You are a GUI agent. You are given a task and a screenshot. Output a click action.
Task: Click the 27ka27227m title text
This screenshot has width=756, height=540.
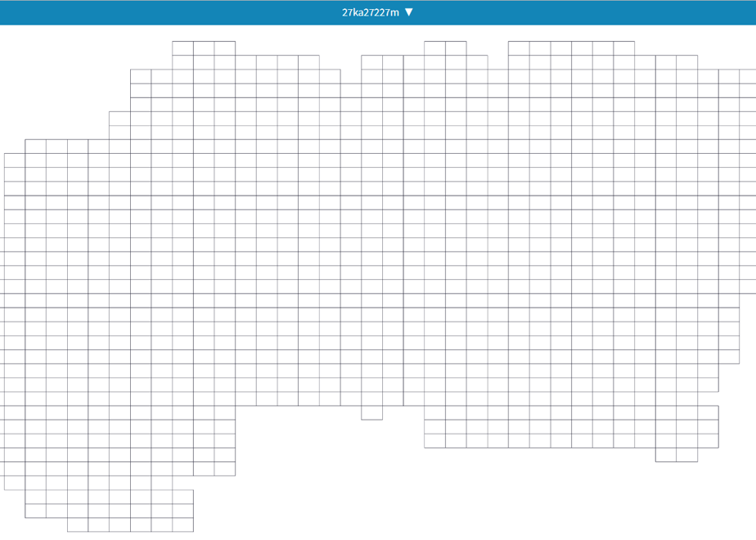(x=371, y=12)
